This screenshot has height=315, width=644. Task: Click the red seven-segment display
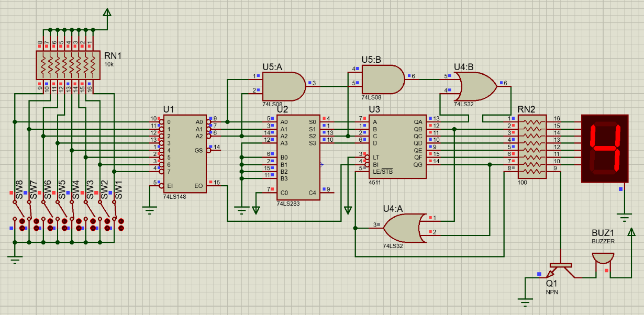click(604, 149)
